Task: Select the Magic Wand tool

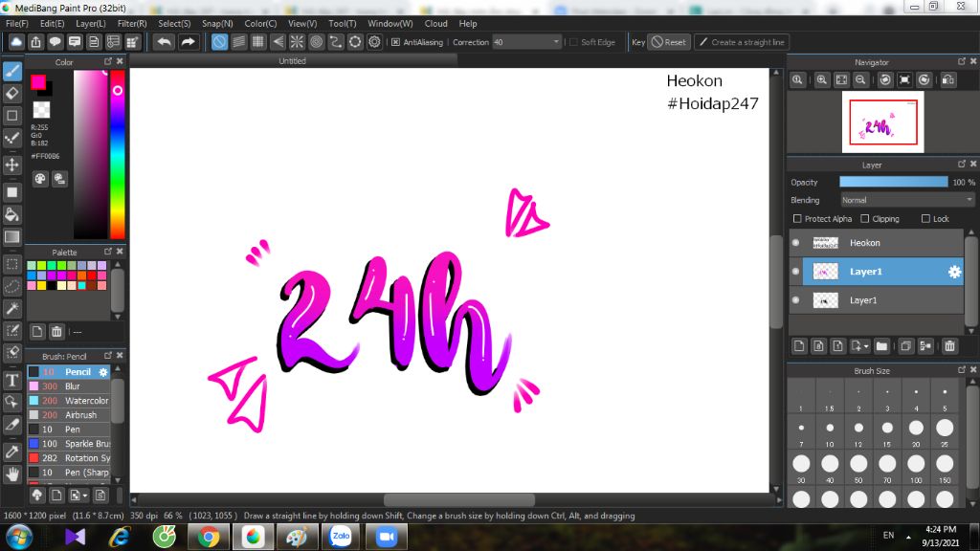Action: (x=12, y=309)
